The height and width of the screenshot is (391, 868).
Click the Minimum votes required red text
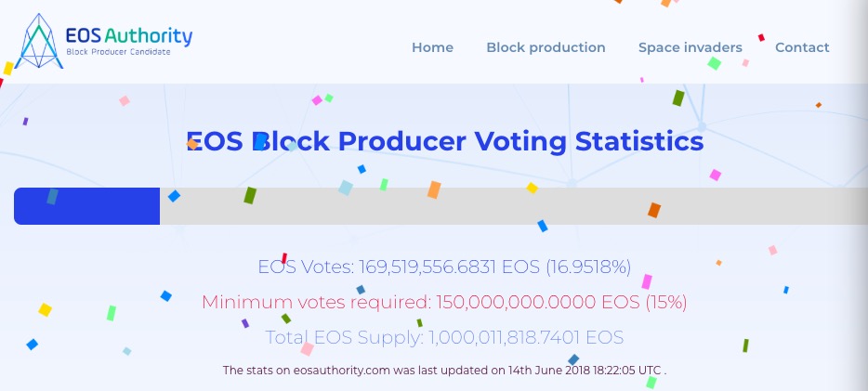tap(444, 302)
